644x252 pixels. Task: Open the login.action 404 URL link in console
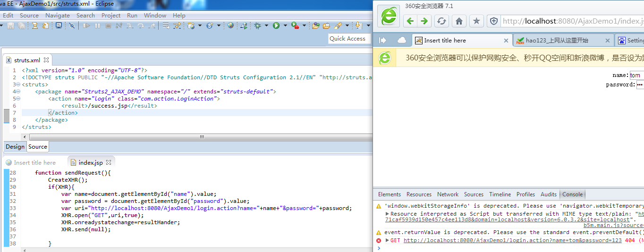point(512,240)
